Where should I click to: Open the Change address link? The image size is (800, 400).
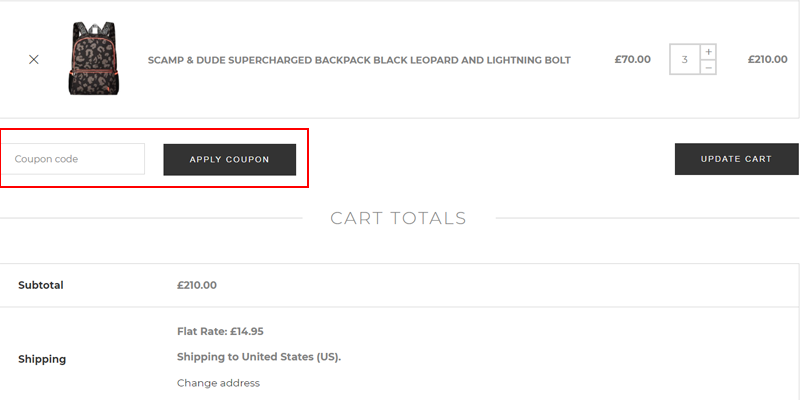pyautogui.click(x=218, y=383)
